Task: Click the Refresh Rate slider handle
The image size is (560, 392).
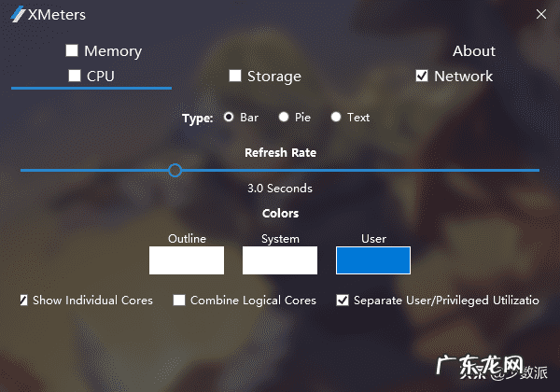Action: (x=175, y=170)
